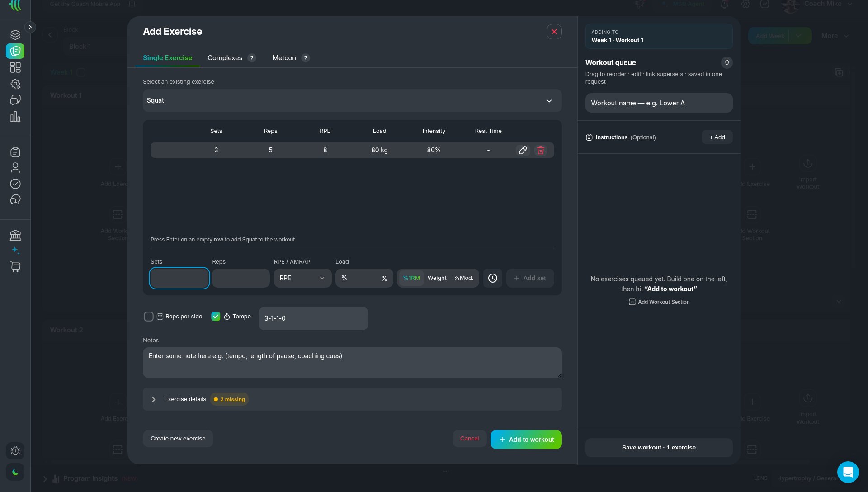
Task: Open the chat support bubble icon
Action: click(x=848, y=472)
